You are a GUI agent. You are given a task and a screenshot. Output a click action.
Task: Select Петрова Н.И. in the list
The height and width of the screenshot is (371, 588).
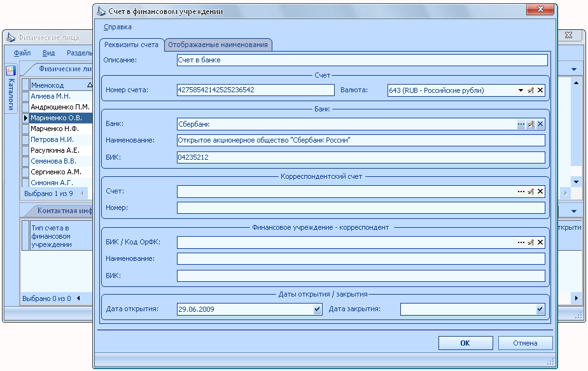tap(61, 140)
